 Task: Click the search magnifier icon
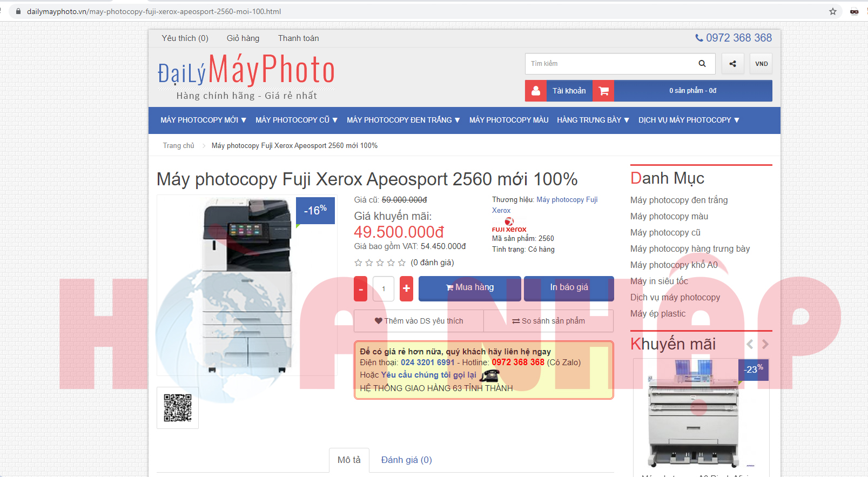(702, 64)
